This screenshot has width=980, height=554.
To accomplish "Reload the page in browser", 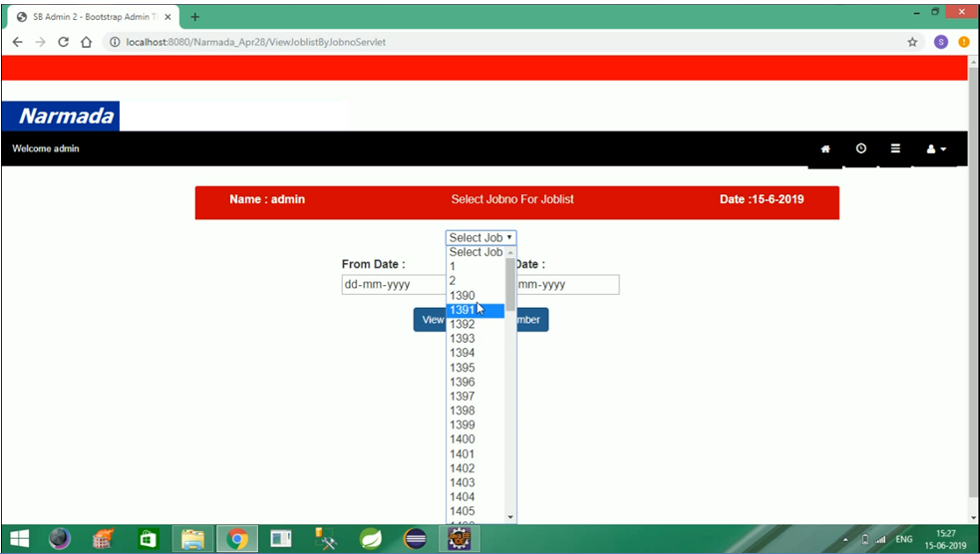I will coord(64,42).
